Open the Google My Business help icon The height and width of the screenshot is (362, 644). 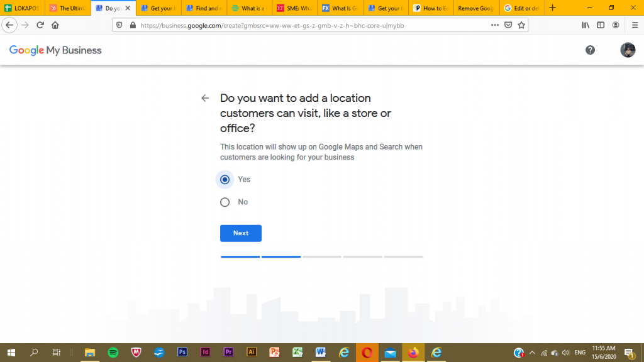click(590, 50)
